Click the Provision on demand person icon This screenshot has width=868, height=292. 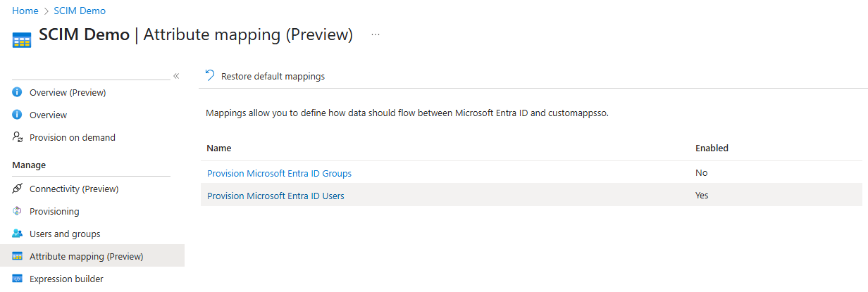click(18, 137)
